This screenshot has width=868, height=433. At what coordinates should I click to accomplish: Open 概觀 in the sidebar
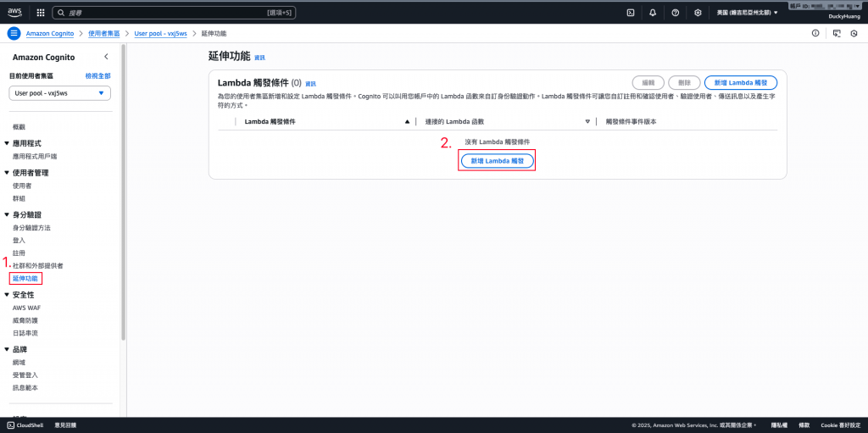pyautogui.click(x=19, y=127)
